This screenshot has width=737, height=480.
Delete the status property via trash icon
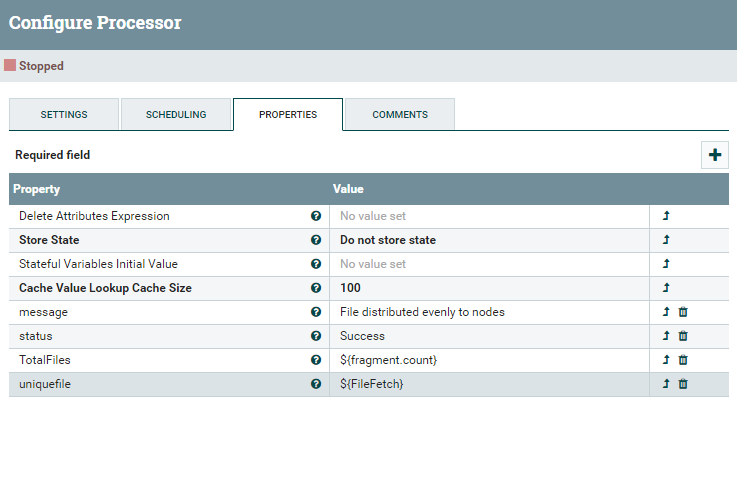(683, 336)
